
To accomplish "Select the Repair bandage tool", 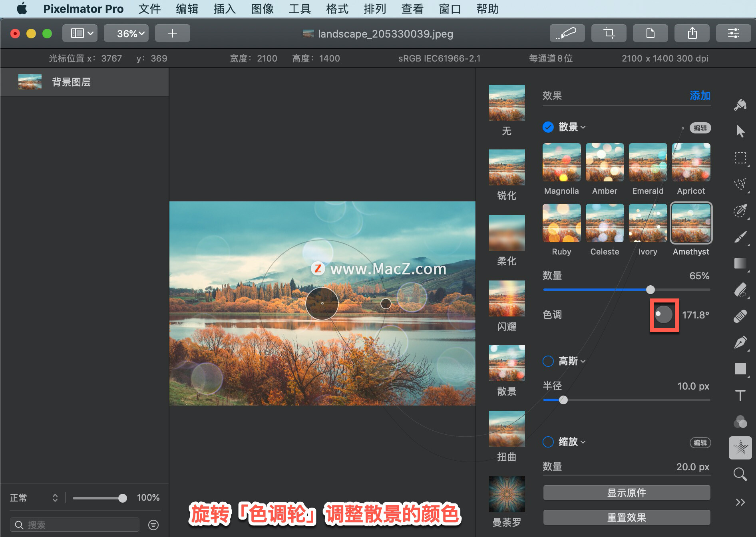I will 740,316.
